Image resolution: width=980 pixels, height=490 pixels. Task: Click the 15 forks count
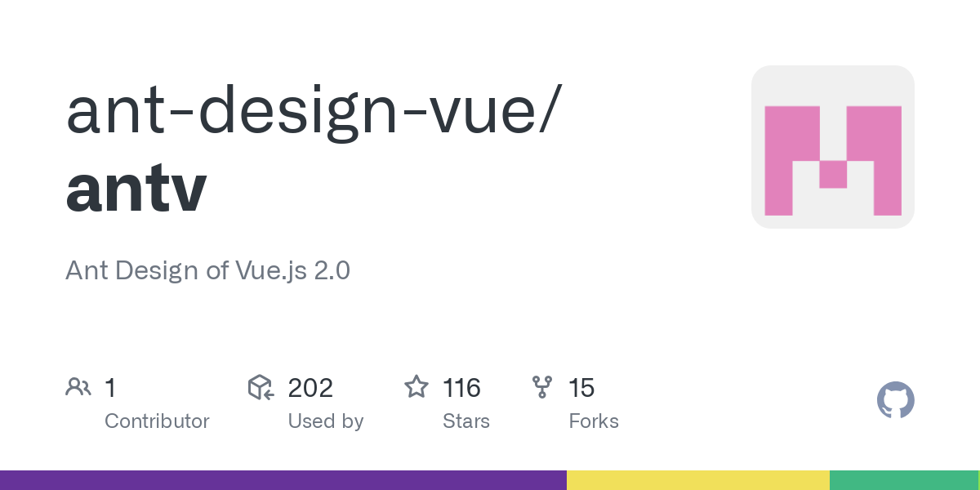[581, 387]
